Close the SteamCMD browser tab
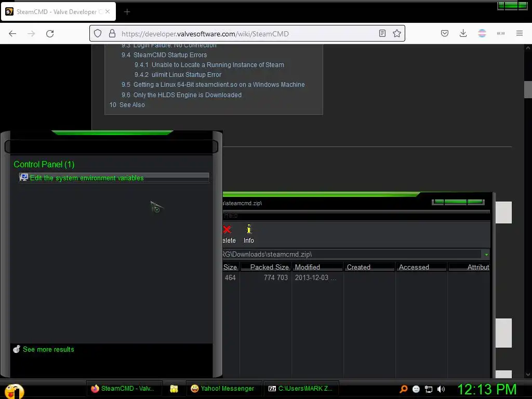This screenshot has height=399, width=532. point(108,11)
